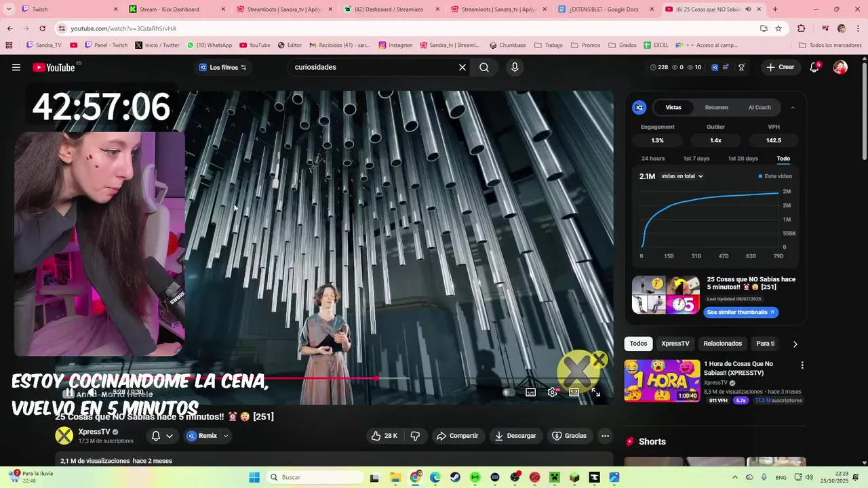
Task: Open the Remix dropdown arrow
Action: click(226, 436)
